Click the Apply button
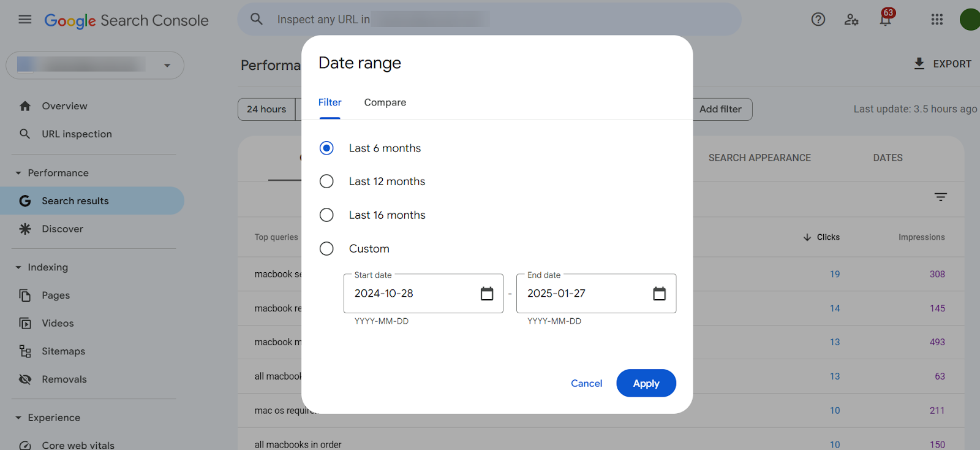Image resolution: width=980 pixels, height=450 pixels. click(646, 383)
